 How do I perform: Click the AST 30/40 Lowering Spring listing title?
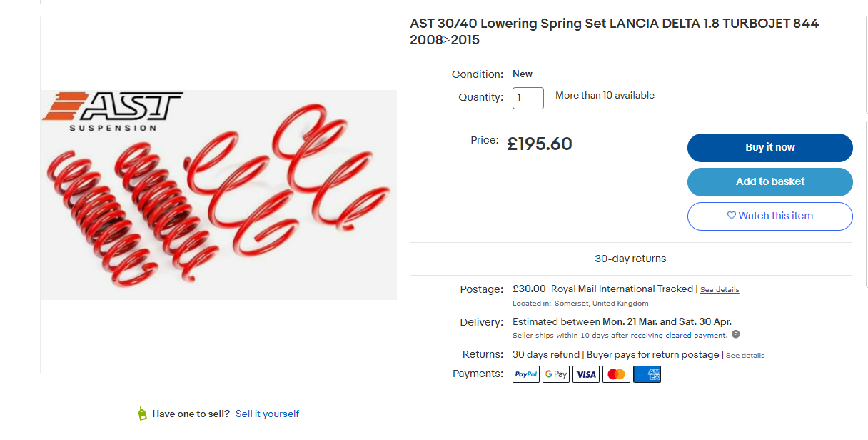(x=614, y=32)
